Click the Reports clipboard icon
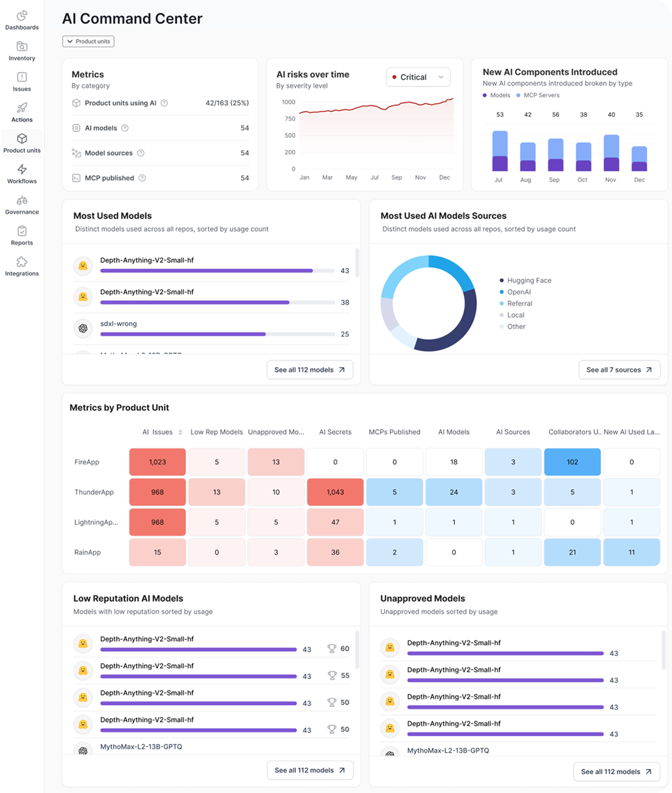672x793 pixels. pyautogui.click(x=22, y=231)
